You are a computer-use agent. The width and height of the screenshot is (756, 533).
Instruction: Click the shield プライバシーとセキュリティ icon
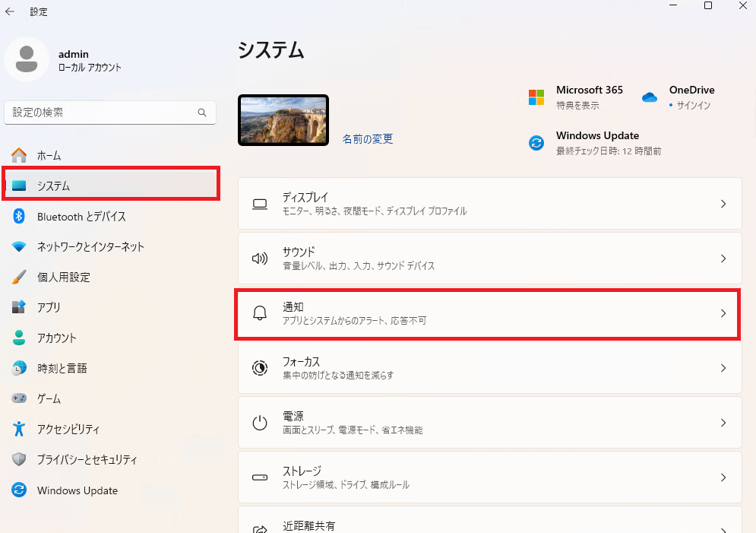pyautogui.click(x=19, y=459)
